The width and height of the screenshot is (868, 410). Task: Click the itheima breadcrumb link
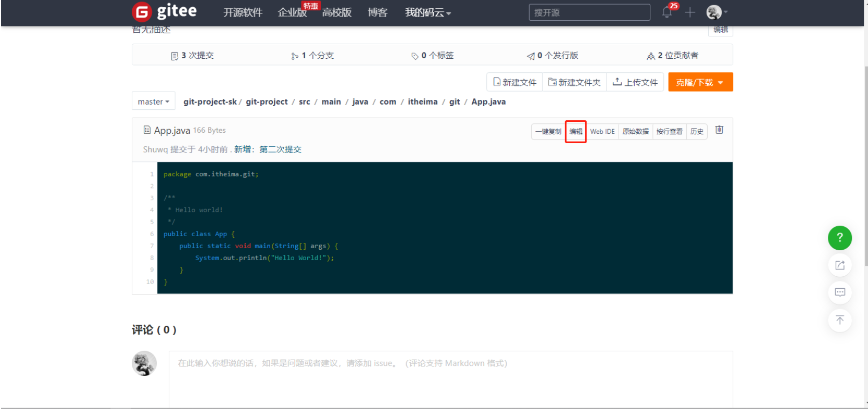pos(422,101)
